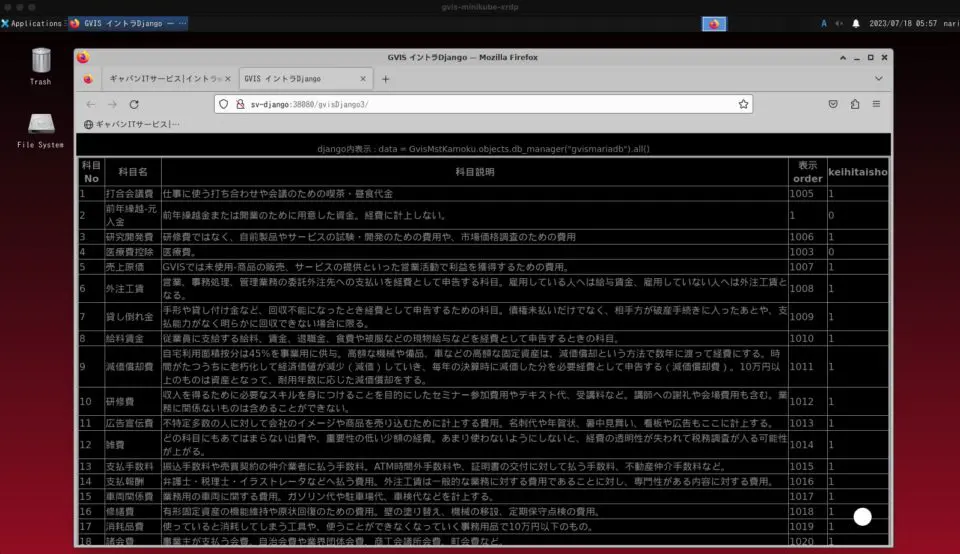Open the new tab plus button
Image resolution: width=960 pixels, height=554 pixels.
coord(385,78)
